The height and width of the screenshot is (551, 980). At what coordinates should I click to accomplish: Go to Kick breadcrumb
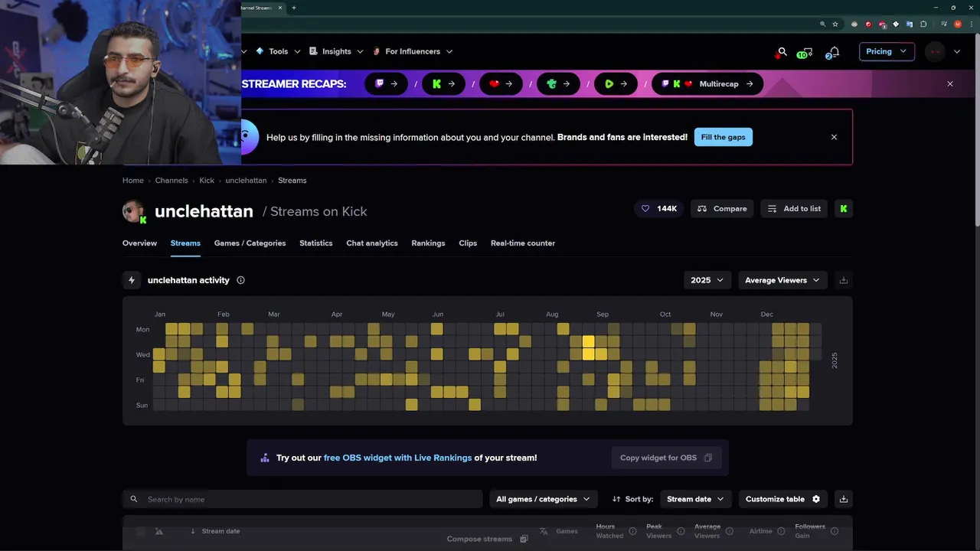click(207, 181)
